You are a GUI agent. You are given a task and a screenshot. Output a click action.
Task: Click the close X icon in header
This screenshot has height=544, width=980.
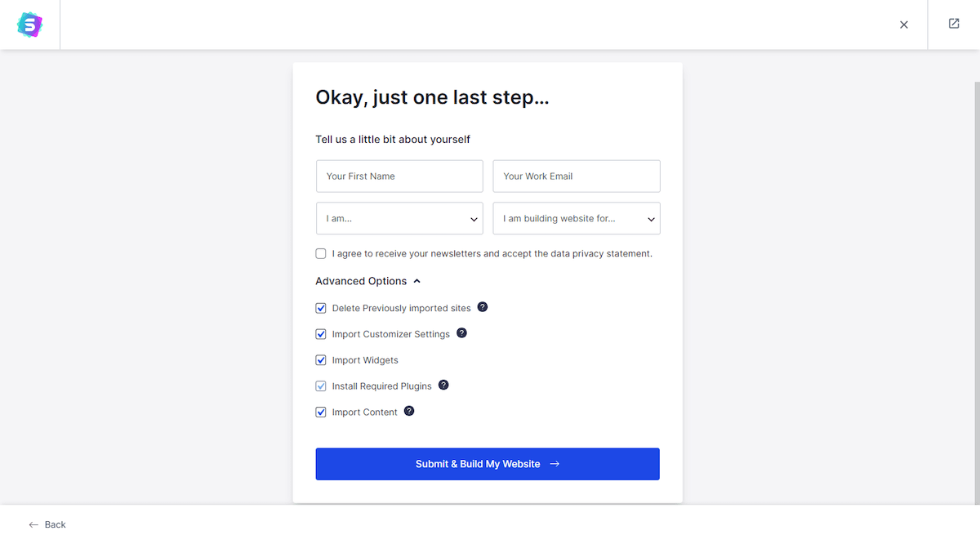point(904,25)
